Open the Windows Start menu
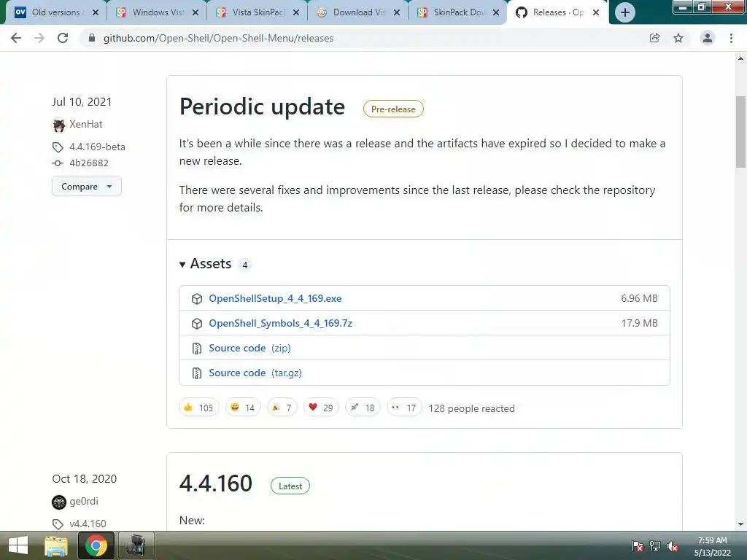This screenshot has width=747, height=560. [x=18, y=545]
